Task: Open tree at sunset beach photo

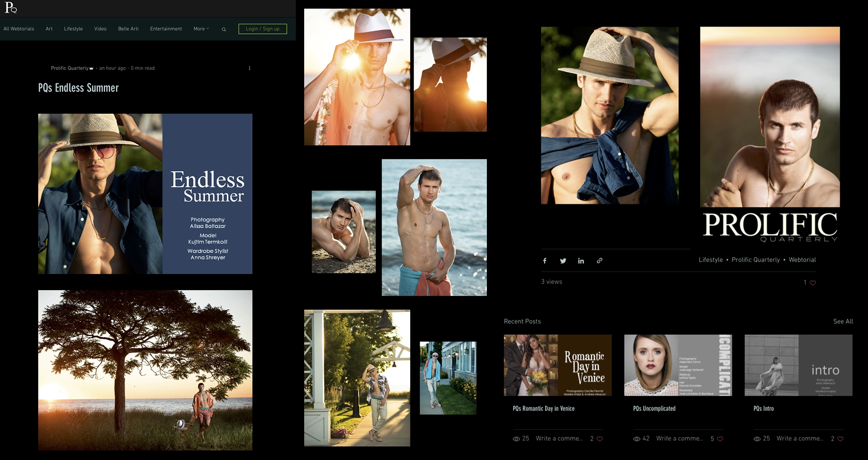Action: (x=145, y=370)
